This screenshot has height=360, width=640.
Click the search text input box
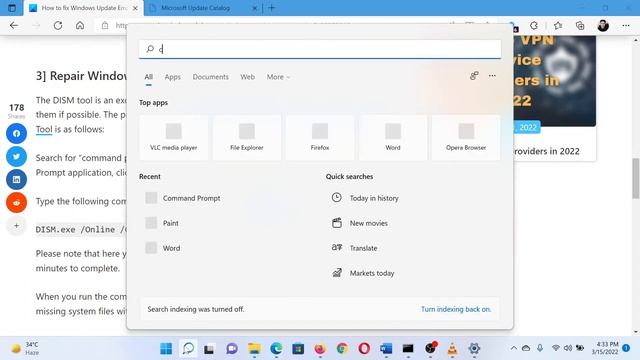pyautogui.click(x=320, y=49)
